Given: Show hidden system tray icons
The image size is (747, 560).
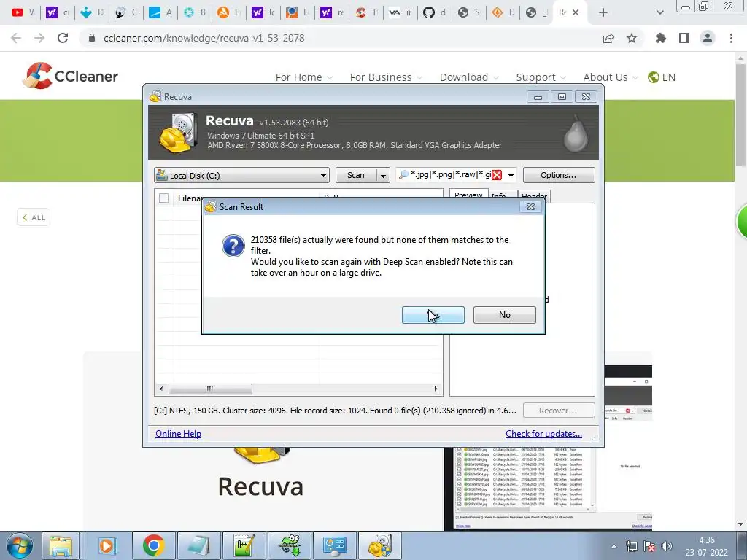Looking at the screenshot, I should pos(614,546).
